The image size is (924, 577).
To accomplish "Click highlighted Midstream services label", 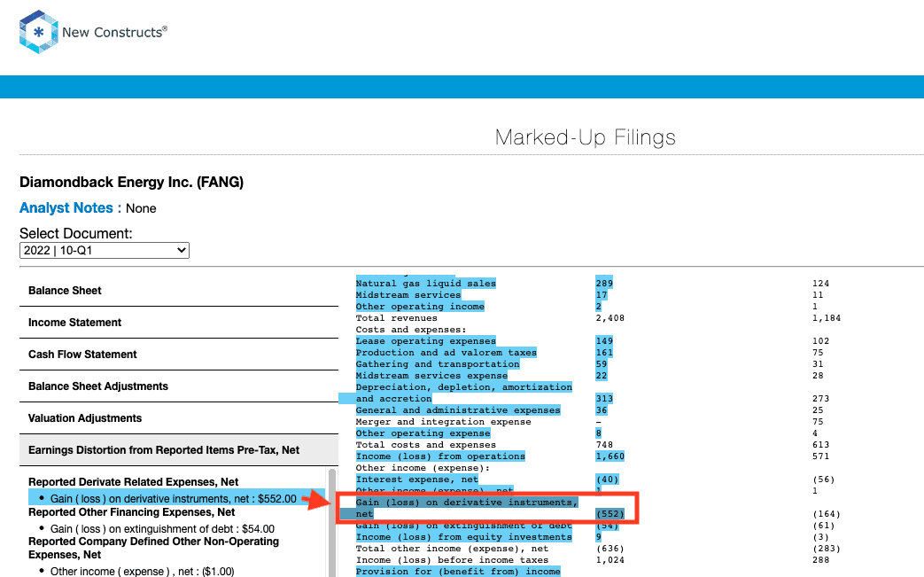I will (408, 294).
